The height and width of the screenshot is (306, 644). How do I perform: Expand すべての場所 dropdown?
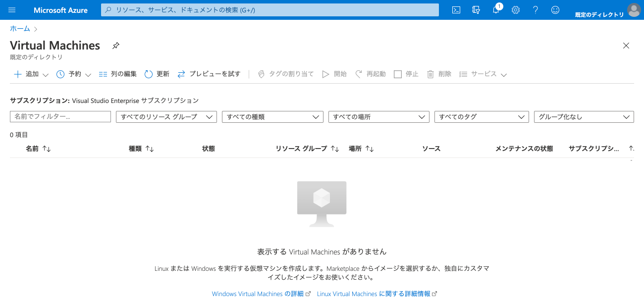(378, 117)
